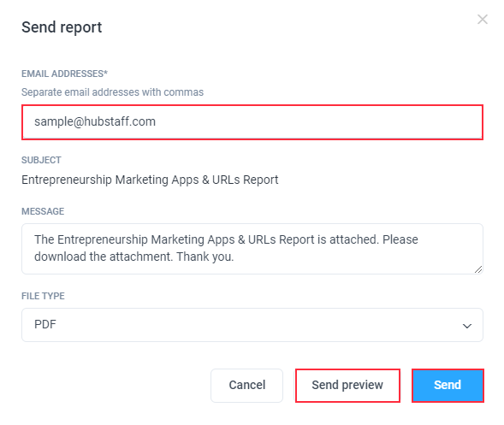Image resolution: width=504 pixels, height=425 pixels.
Task: Click 'download the attachment' in message
Action: [103, 257]
